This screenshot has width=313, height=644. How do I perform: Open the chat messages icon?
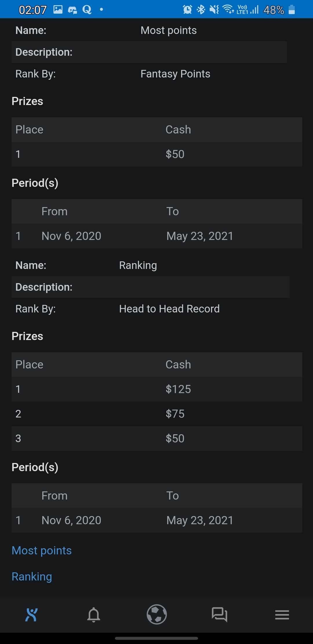tap(219, 614)
